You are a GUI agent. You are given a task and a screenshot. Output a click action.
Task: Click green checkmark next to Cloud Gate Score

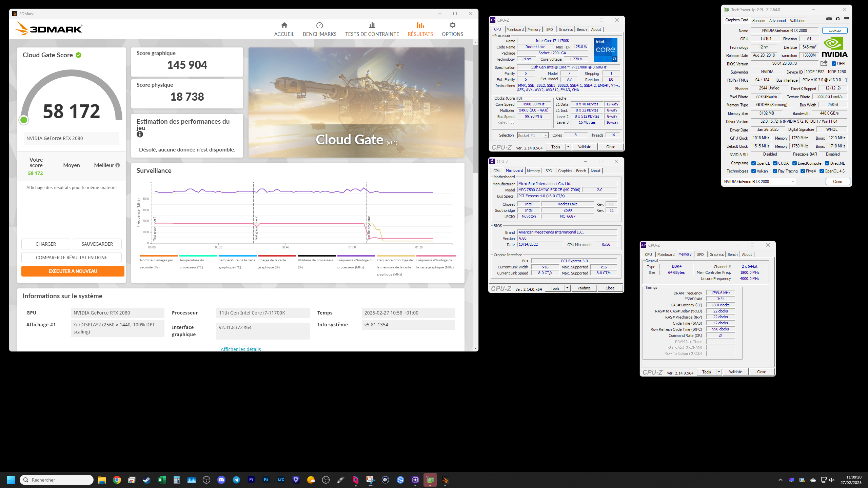(x=79, y=55)
